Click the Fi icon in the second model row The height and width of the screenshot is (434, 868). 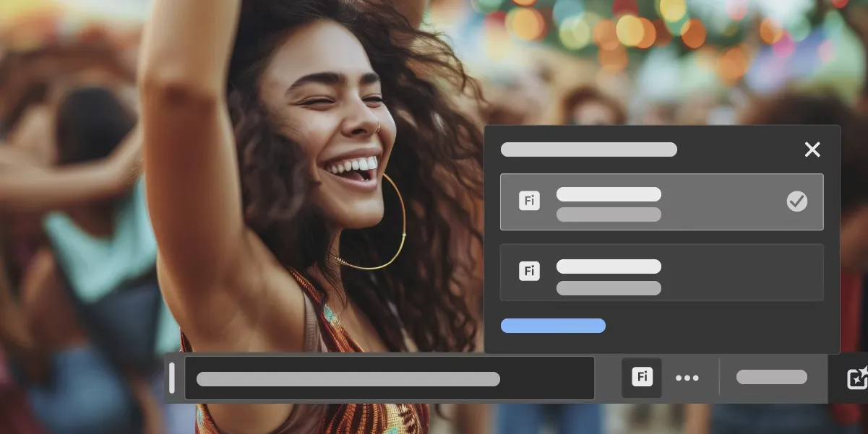(529, 271)
